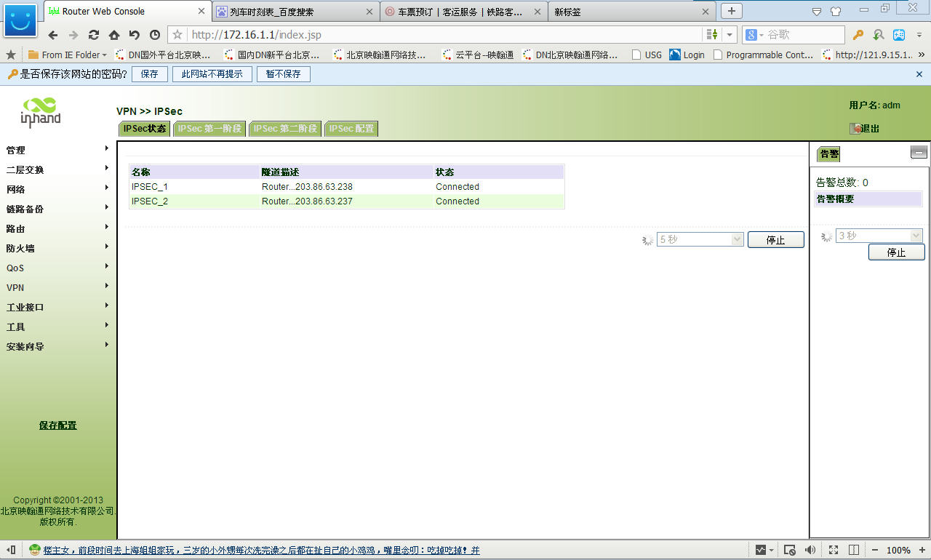Screen dimensions: 931x560
Task: Click the logout door icon by 退出
Action: tap(855, 129)
